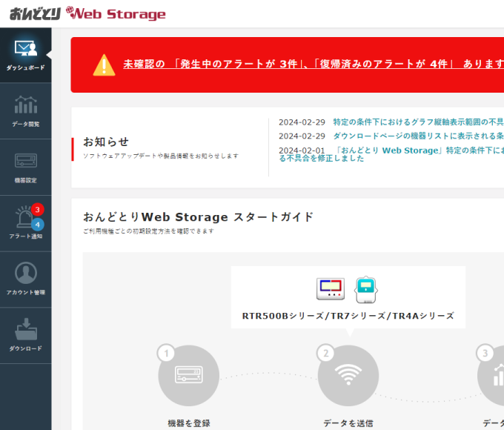The image size is (504, 430).
Task: Click the おんどとり Web Storage logo
Action: click(87, 13)
